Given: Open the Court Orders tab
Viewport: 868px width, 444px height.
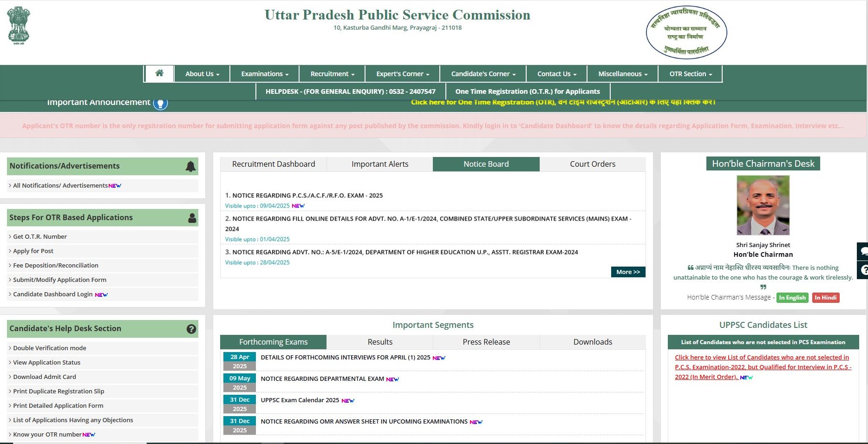Looking at the screenshot, I should tap(593, 164).
